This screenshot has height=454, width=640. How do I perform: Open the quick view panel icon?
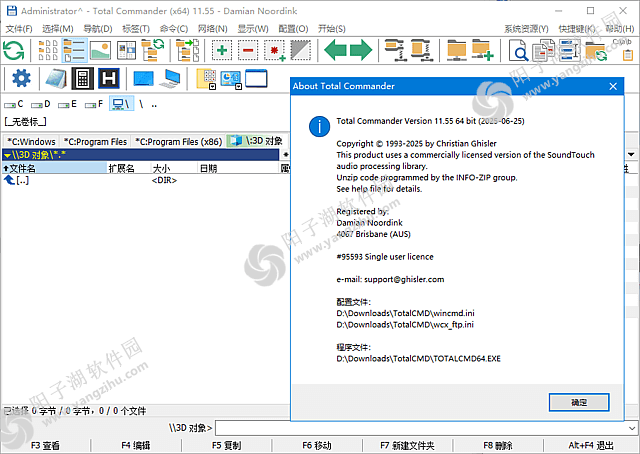point(127,51)
